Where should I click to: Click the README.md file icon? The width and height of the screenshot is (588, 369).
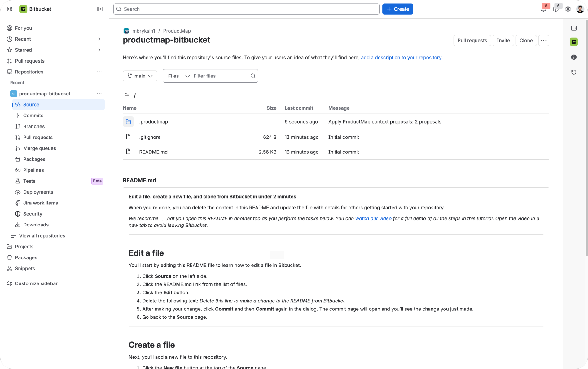pyautogui.click(x=128, y=152)
